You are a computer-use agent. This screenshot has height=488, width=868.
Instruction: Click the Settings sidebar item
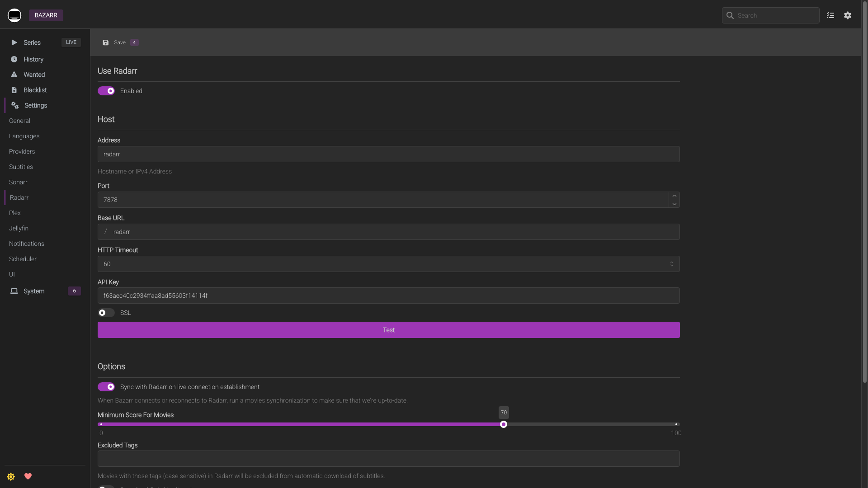pyautogui.click(x=36, y=105)
